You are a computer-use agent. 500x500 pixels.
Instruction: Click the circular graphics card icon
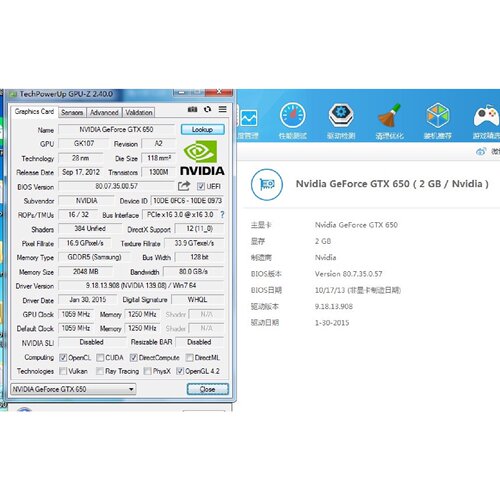point(267,184)
